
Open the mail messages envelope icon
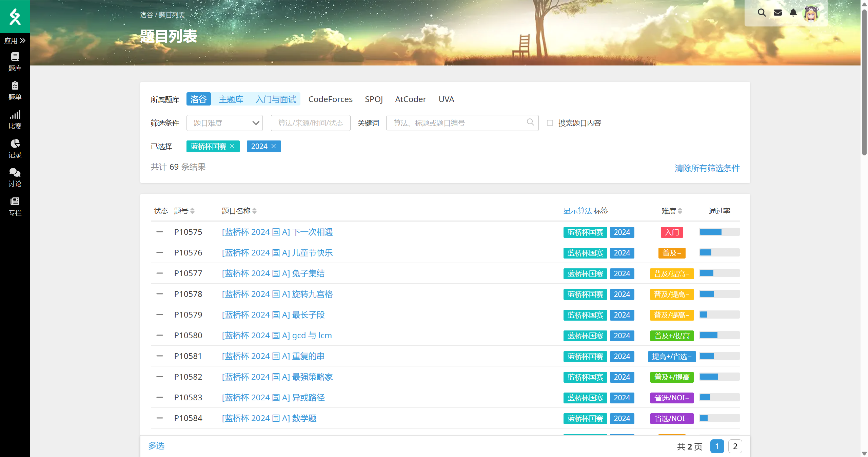pyautogui.click(x=778, y=13)
